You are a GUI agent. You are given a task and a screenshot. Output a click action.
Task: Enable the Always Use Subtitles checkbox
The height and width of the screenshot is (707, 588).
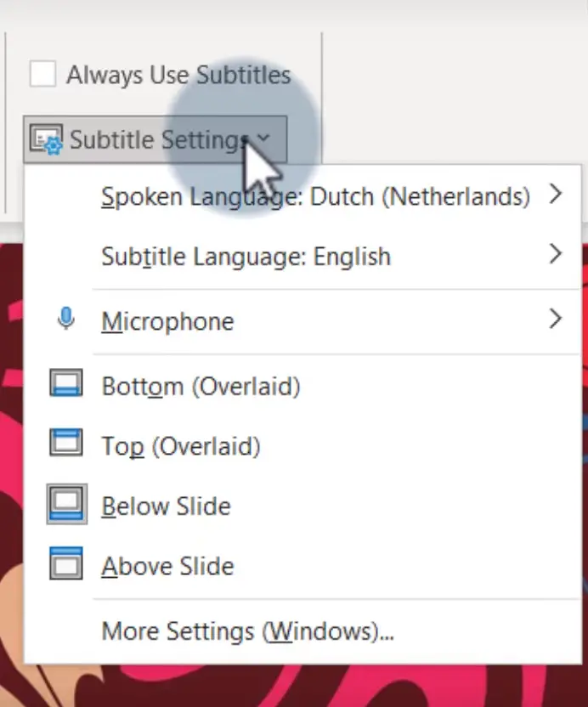[x=42, y=74]
